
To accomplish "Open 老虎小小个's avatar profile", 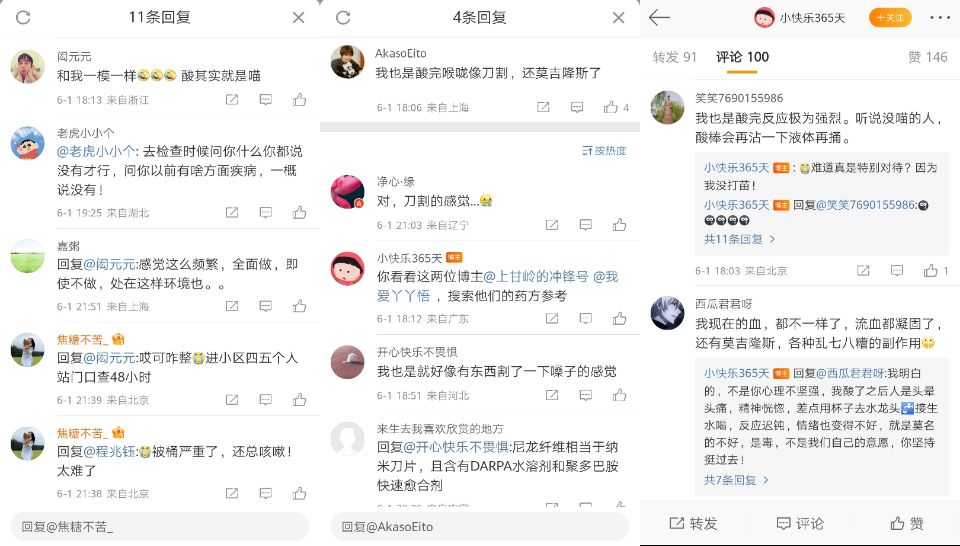I will [x=28, y=143].
